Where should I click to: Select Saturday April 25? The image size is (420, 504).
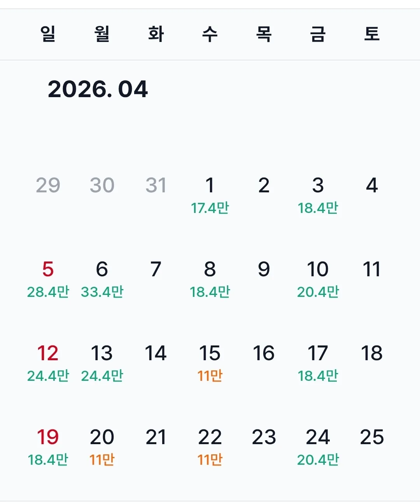(372, 437)
